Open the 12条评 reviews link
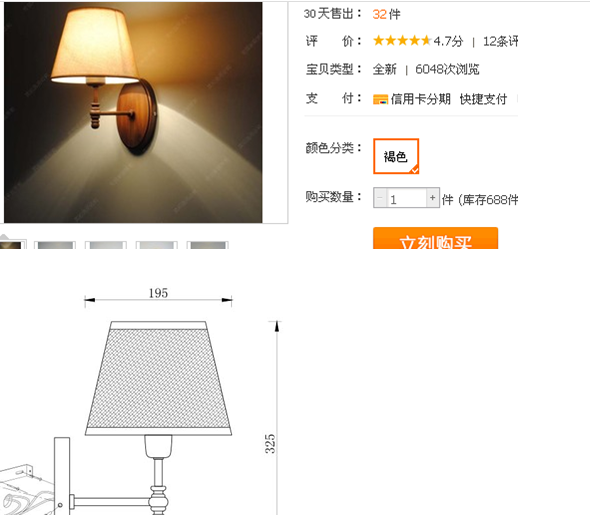The image size is (590, 515). point(500,41)
